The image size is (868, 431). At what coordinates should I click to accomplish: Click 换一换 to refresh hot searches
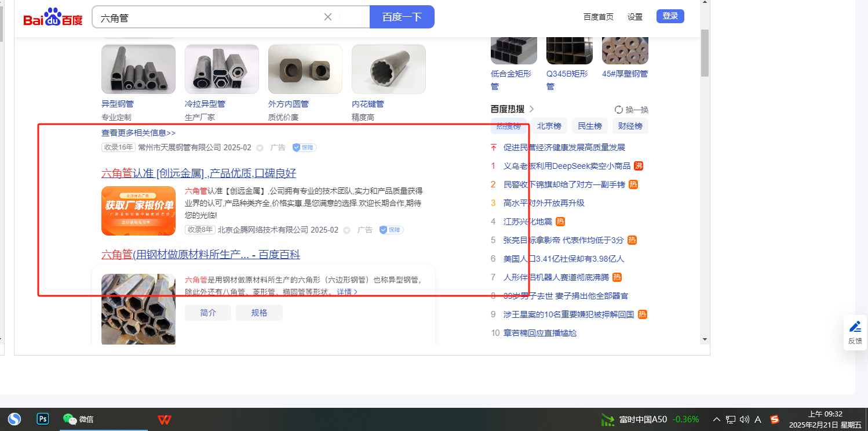click(x=637, y=110)
